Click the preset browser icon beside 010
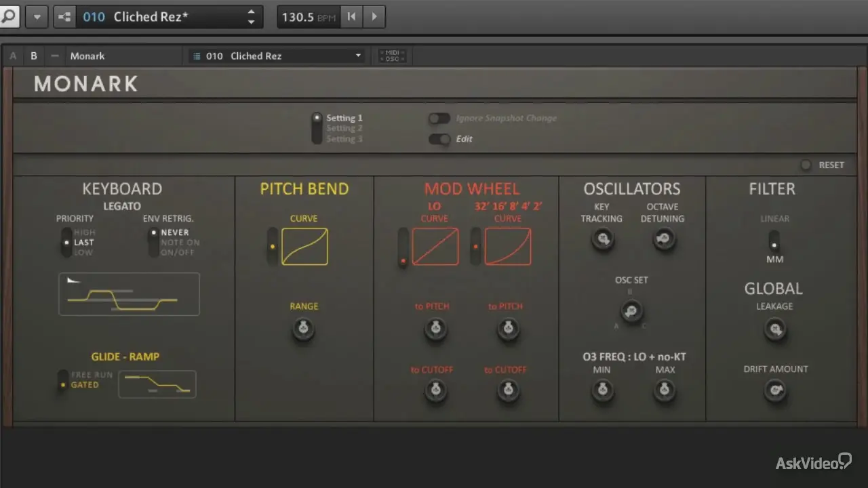The image size is (868, 488). [65, 17]
